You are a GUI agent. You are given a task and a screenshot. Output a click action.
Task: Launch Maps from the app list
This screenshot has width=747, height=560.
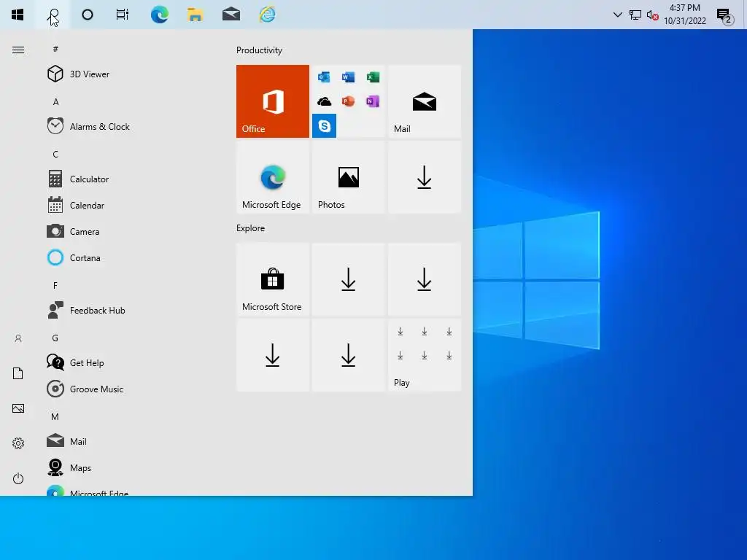coord(133,467)
